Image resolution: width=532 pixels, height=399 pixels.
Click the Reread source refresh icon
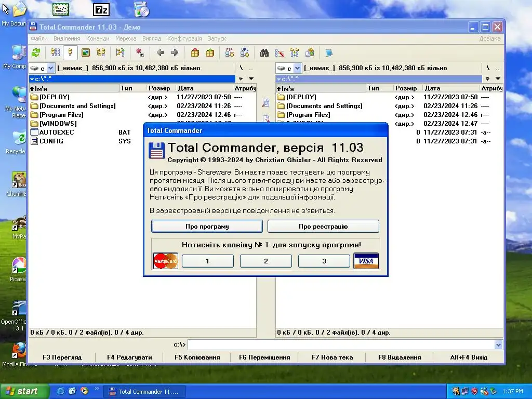click(36, 52)
